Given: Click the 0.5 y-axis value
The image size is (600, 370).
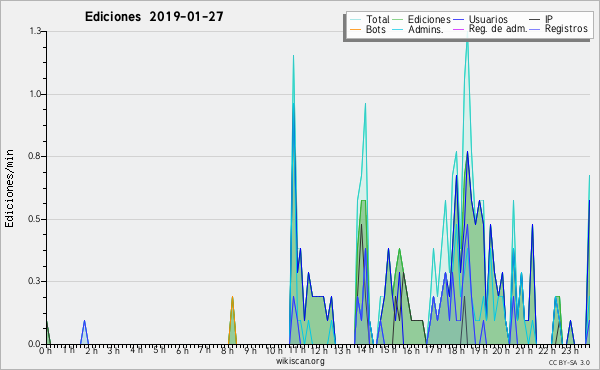Looking at the screenshot, I should click(x=34, y=219).
